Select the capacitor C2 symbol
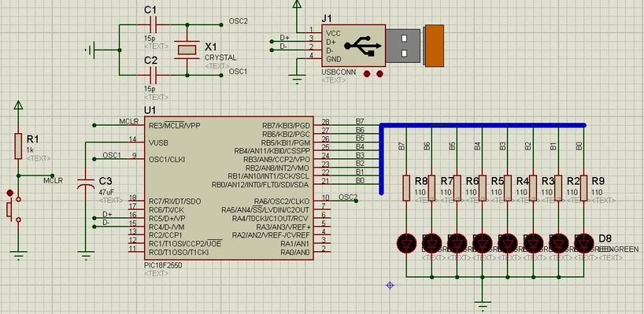This screenshot has height=314, width=644. coord(153,75)
